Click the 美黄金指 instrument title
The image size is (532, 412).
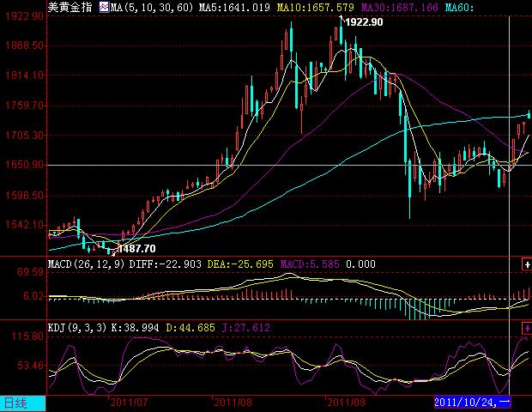70,7
